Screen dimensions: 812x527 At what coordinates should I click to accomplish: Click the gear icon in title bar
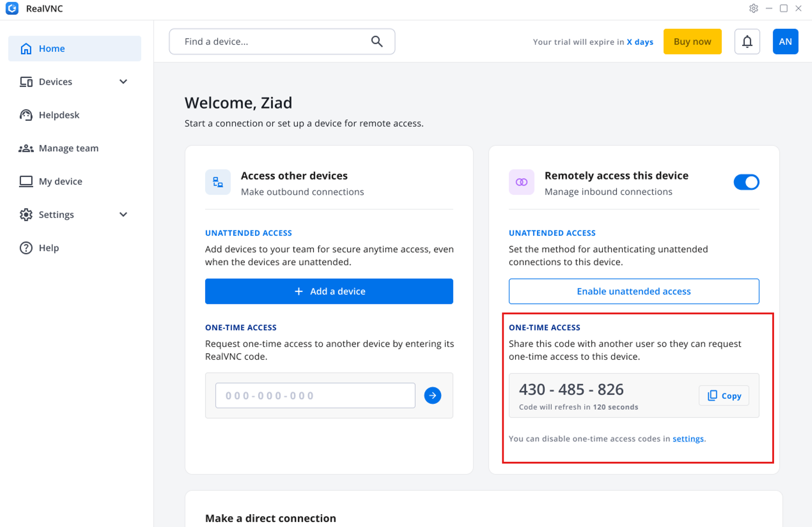coord(754,8)
